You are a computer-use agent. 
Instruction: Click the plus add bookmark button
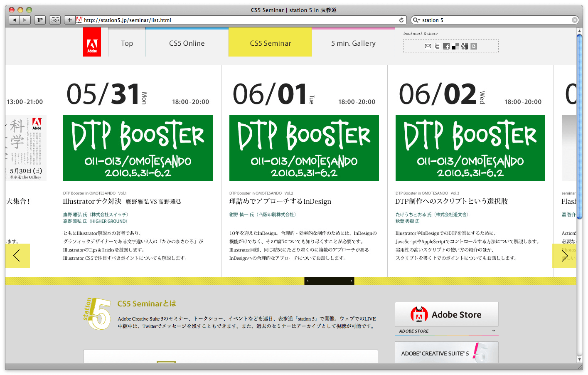click(69, 20)
